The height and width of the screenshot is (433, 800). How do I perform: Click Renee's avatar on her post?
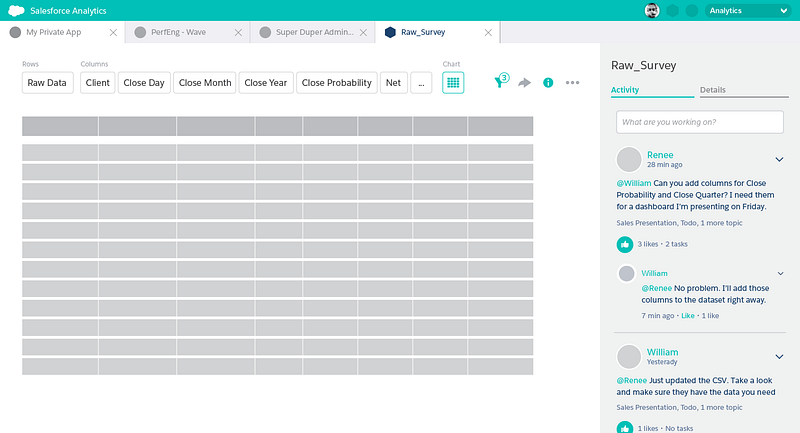pos(629,160)
